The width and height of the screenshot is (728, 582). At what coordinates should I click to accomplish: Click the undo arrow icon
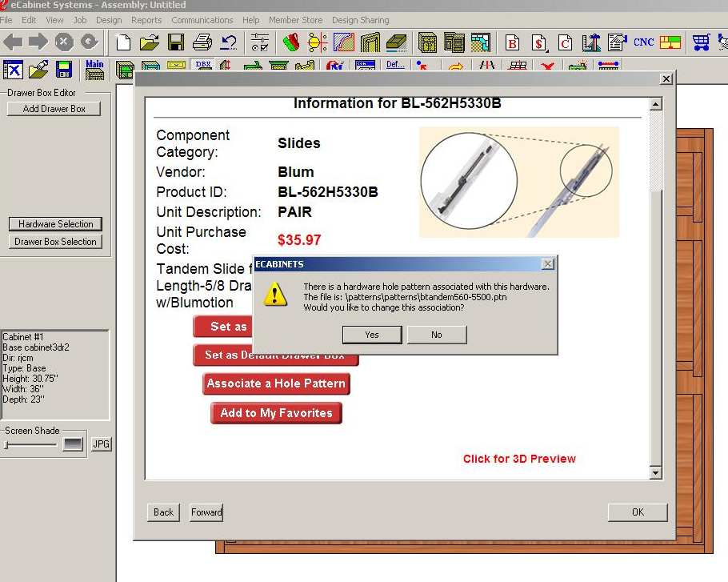click(x=229, y=42)
